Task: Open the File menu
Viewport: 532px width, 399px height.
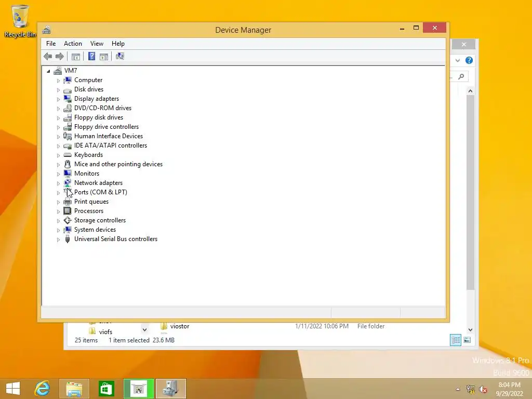Action: click(51, 44)
